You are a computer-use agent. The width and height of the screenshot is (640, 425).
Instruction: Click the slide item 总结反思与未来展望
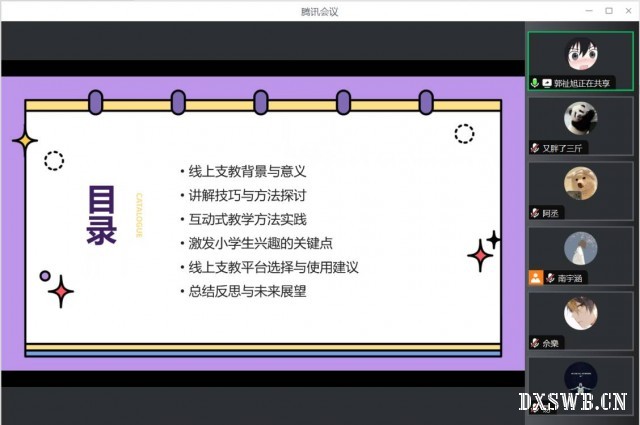(x=247, y=291)
